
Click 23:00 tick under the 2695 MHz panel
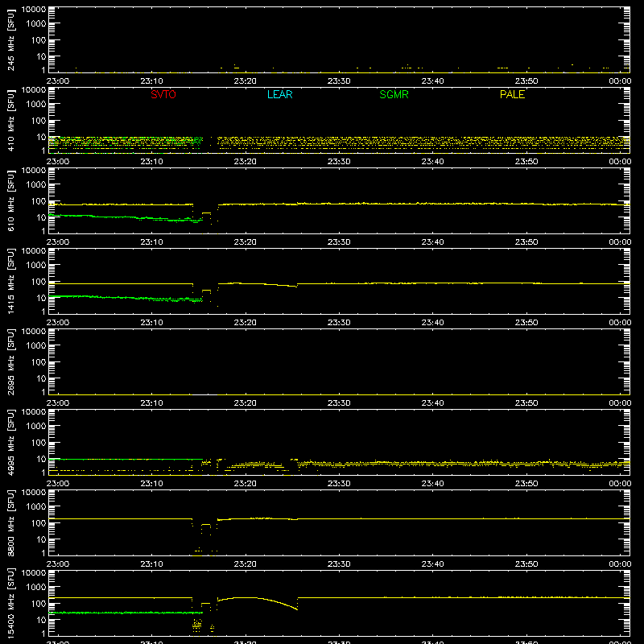click(x=57, y=403)
